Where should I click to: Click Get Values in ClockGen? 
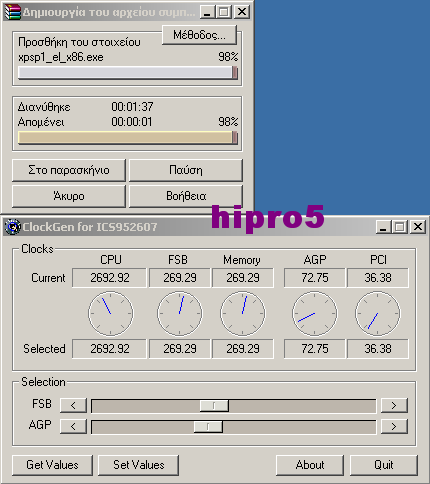(x=52, y=465)
